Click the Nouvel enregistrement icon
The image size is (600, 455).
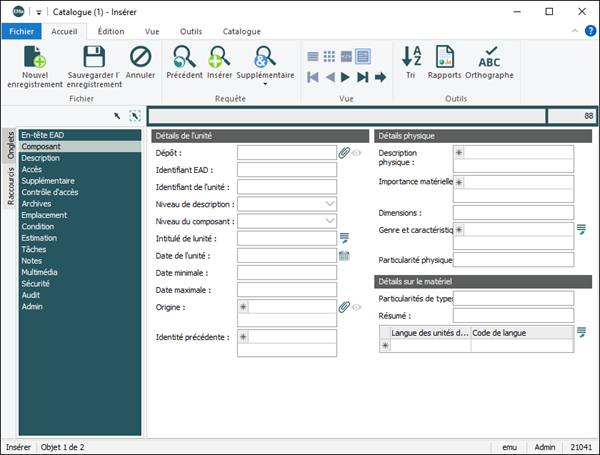pos(34,57)
